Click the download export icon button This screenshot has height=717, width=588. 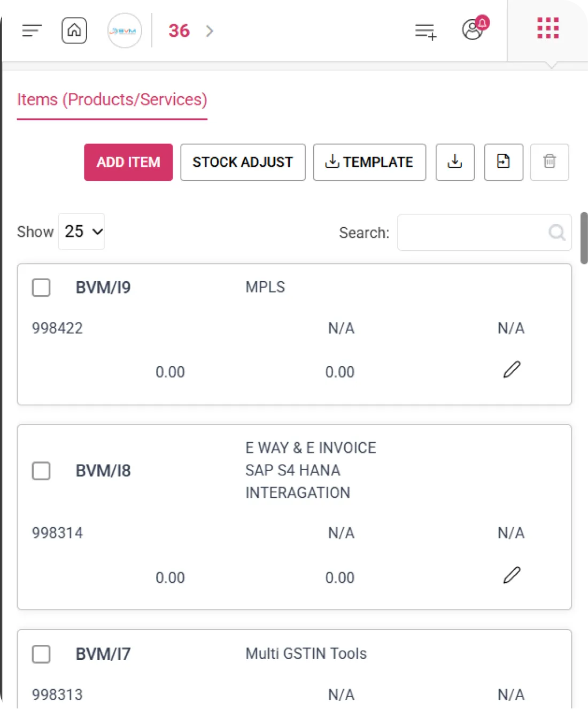(455, 162)
